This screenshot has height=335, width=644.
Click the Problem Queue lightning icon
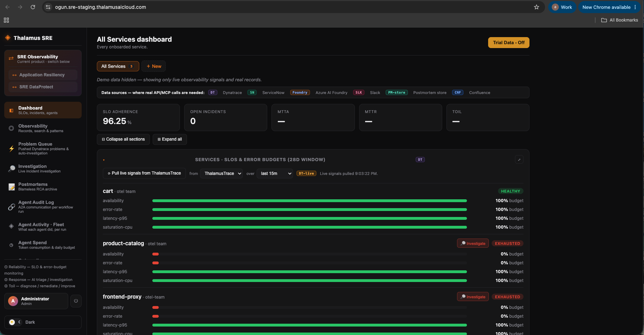click(x=11, y=148)
